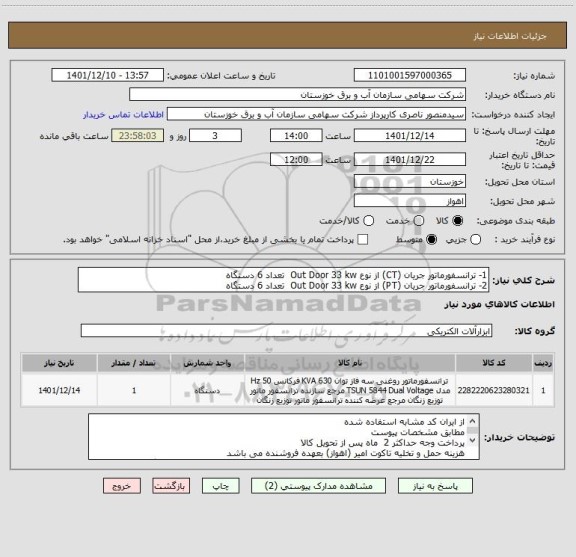Select the کالا/خدمت radio button
The height and width of the screenshot is (557, 576).
click(x=368, y=221)
